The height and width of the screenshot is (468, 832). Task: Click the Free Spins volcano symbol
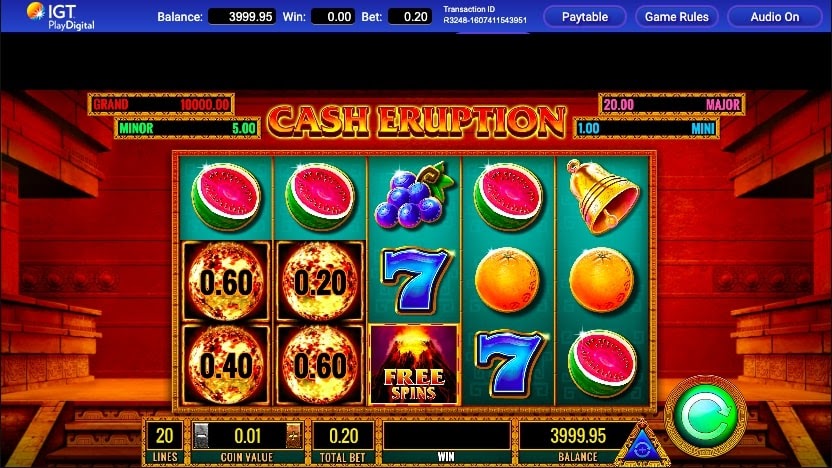pyautogui.click(x=414, y=365)
